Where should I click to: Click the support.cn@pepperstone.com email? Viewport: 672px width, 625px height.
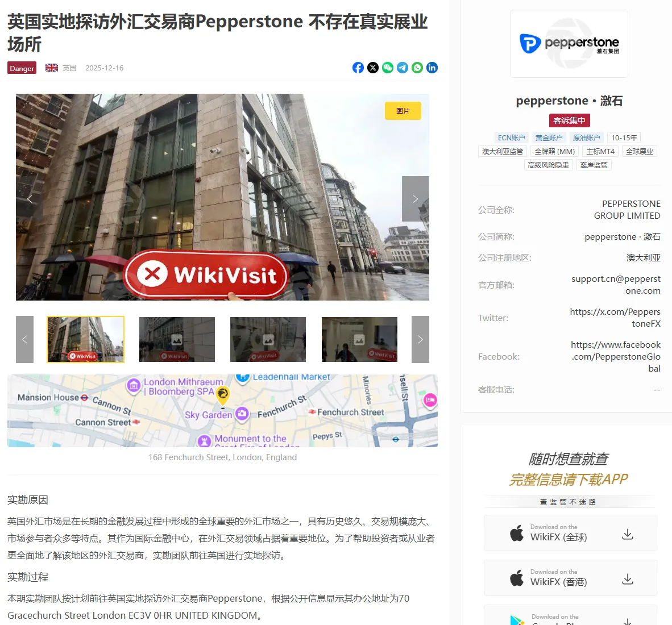pos(616,285)
